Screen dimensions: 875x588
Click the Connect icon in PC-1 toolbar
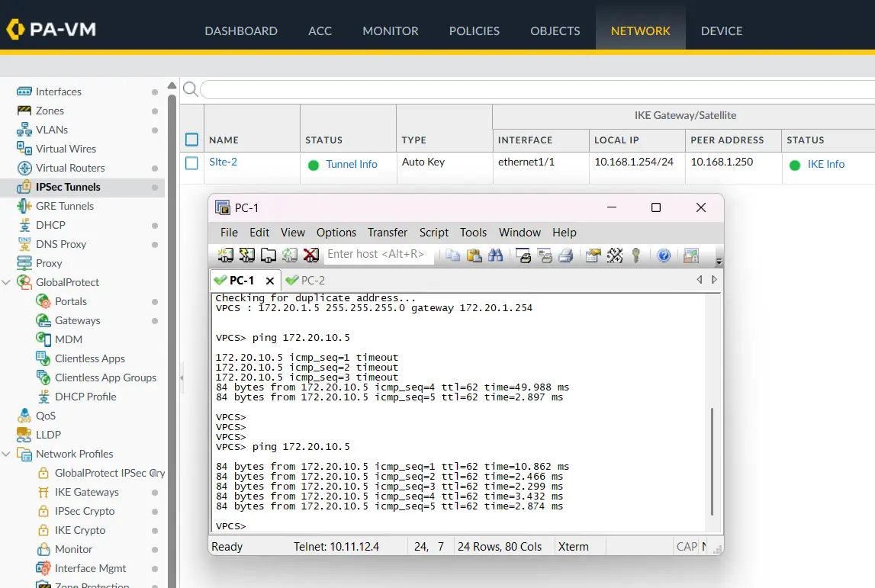pos(226,255)
